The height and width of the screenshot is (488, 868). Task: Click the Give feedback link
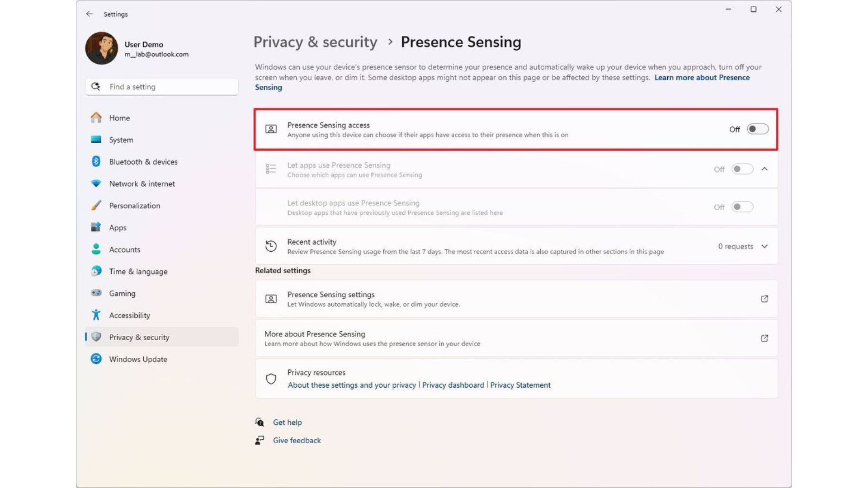[297, 440]
